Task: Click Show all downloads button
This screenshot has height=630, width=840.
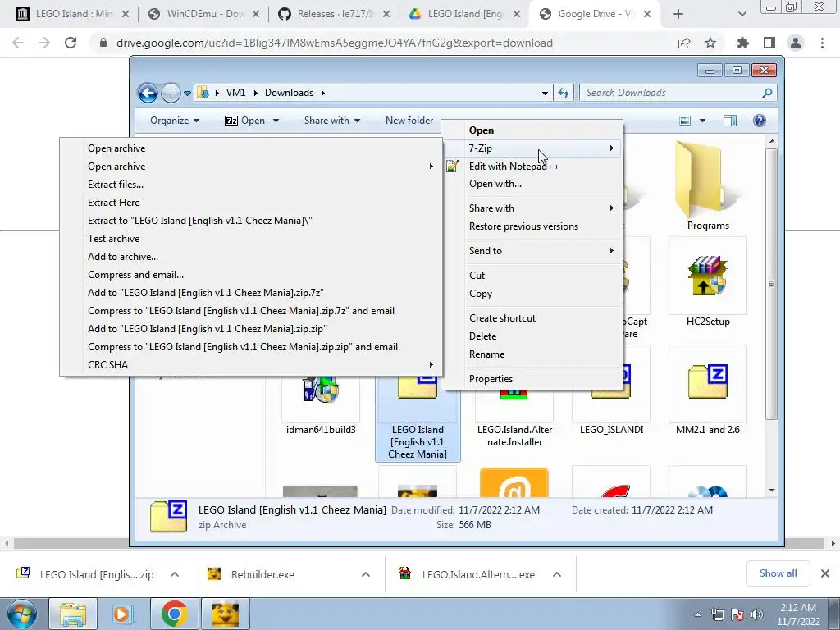Action: (778, 573)
